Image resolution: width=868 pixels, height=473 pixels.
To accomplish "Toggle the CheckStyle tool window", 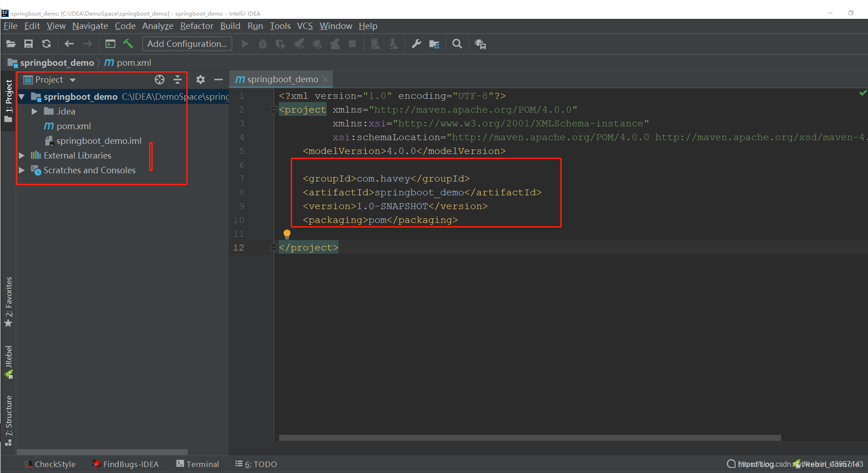I will (x=50, y=464).
